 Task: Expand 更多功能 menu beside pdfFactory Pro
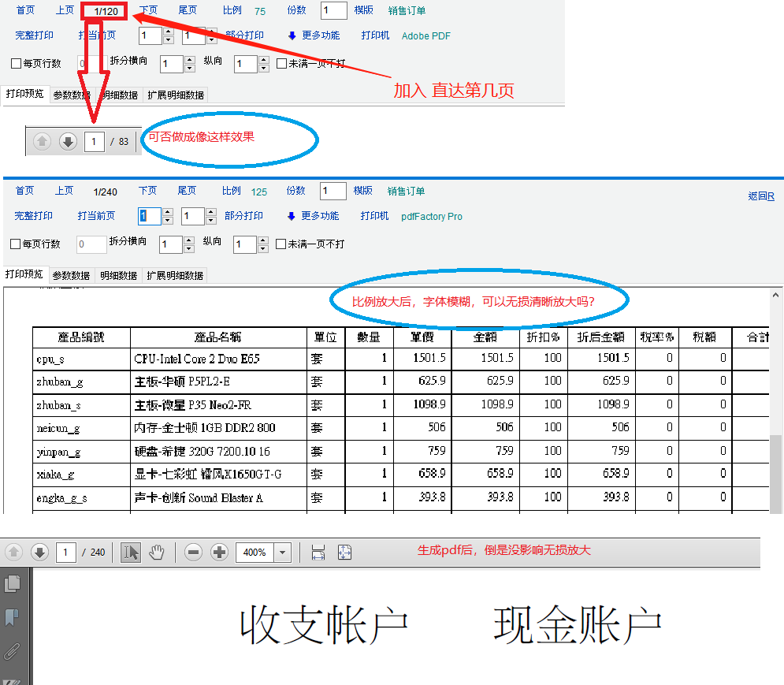(313, 216)
